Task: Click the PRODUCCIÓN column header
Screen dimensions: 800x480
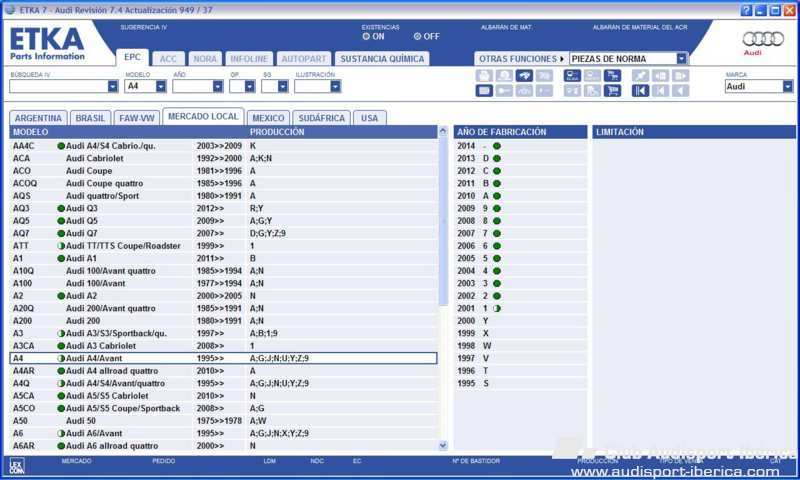Action: click(277, 132)
